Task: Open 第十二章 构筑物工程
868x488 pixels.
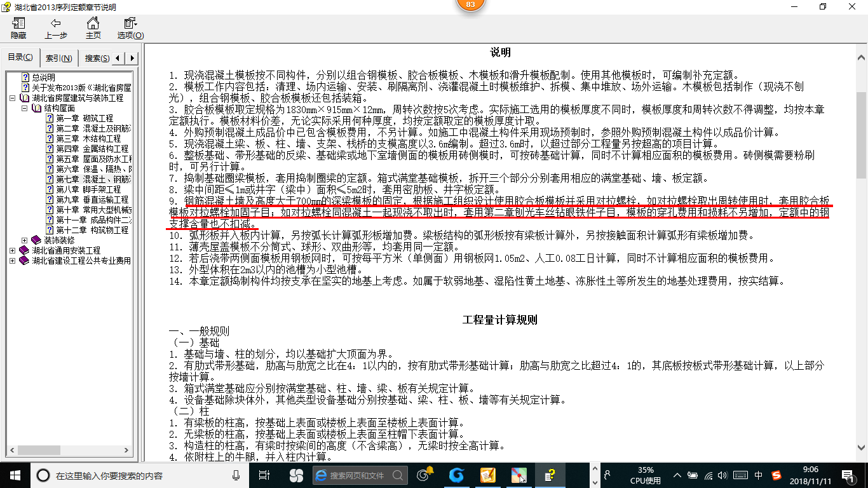Action: click(x=87, y=230)
